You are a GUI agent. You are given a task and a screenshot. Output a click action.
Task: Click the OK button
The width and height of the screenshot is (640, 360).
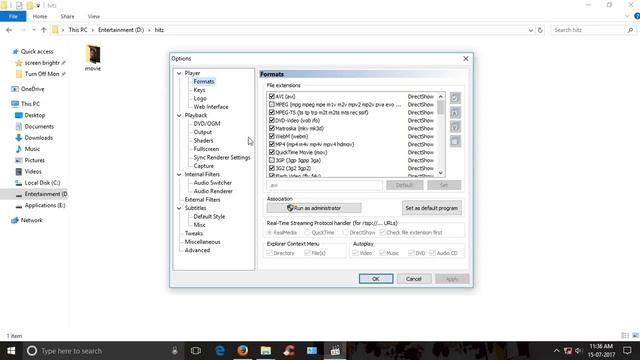coord(376,279)
